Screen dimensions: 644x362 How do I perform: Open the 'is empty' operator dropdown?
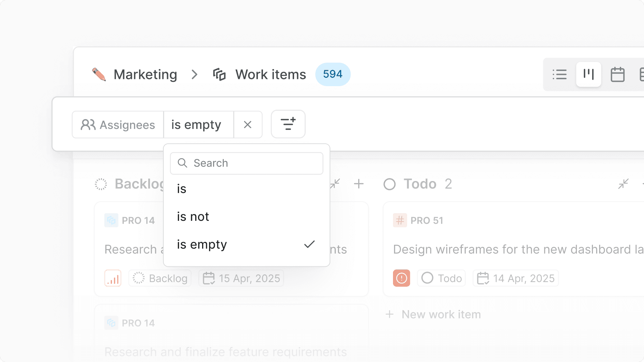(x=198, y=125)
